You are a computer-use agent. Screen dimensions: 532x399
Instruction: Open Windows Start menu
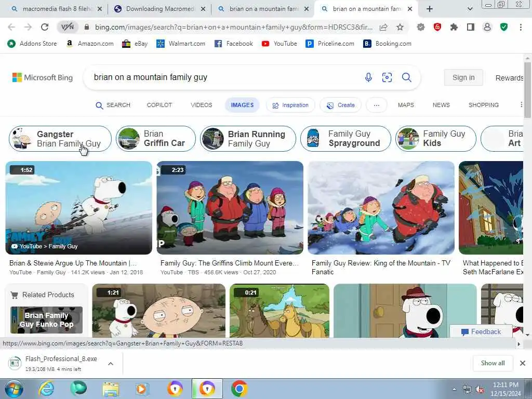(x=14, y=389)
